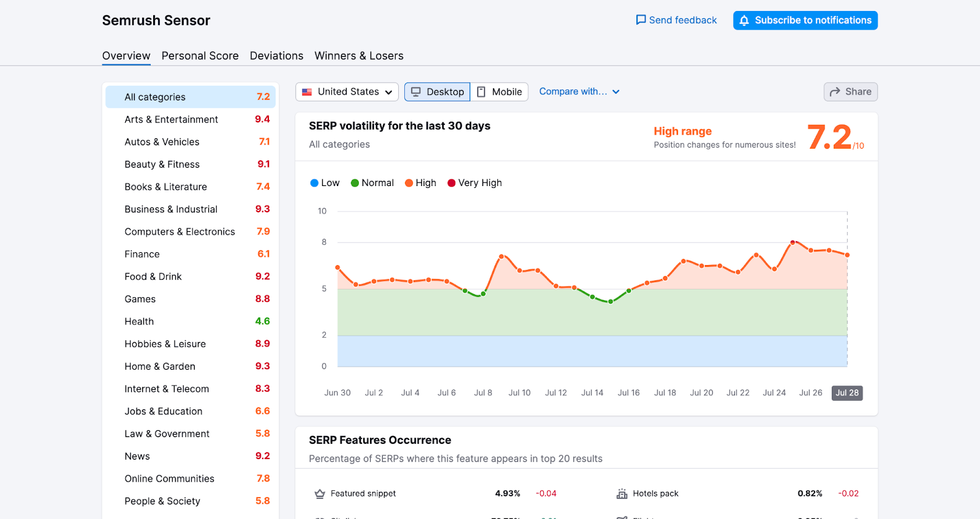The height and width of the screenshot is (519, 980).
Task: Open the United States country dropdown
Action: [x=347, y=92]
